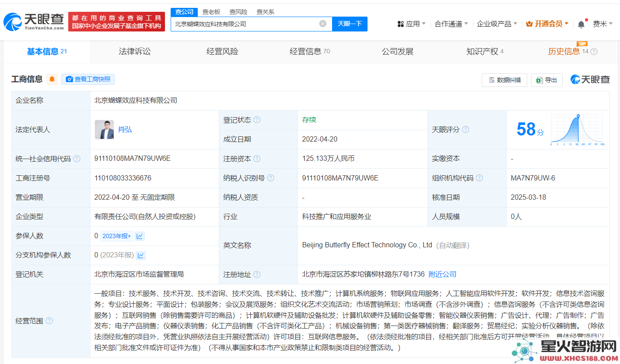The width and height of the screenshot is (620, 364).
Task: Switch to 知识产权 tab
Action: (x=485, y=52)
